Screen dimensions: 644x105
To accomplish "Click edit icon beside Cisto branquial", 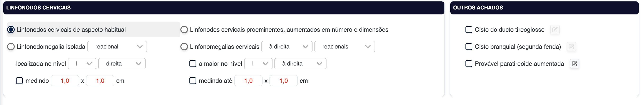I will [x=571, y=47].
